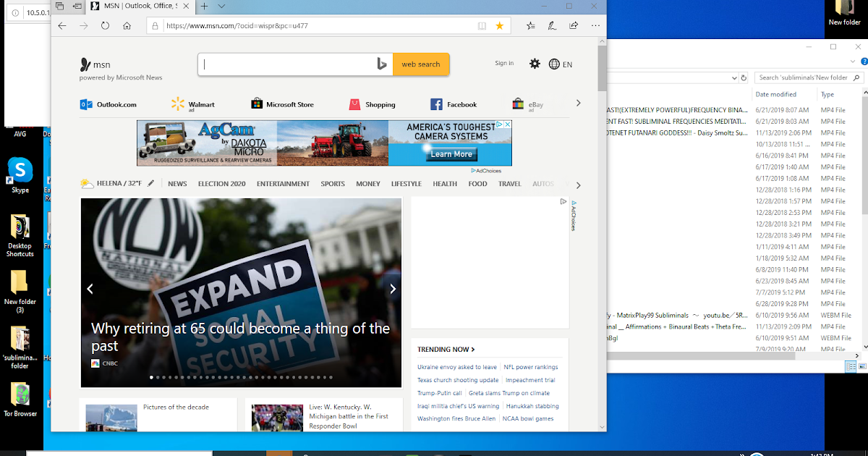
Task: Advance carousel with next slide arrow
Action: [x=393, y=289]
